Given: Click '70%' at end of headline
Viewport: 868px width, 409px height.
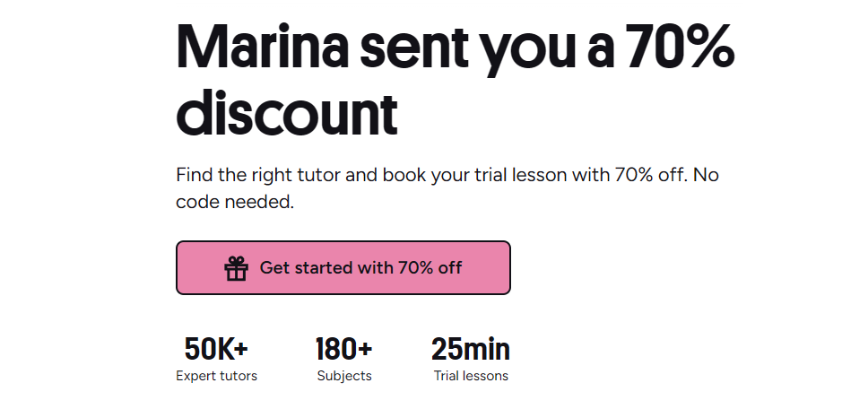Looking at the screenshot, I should [681, 47].
